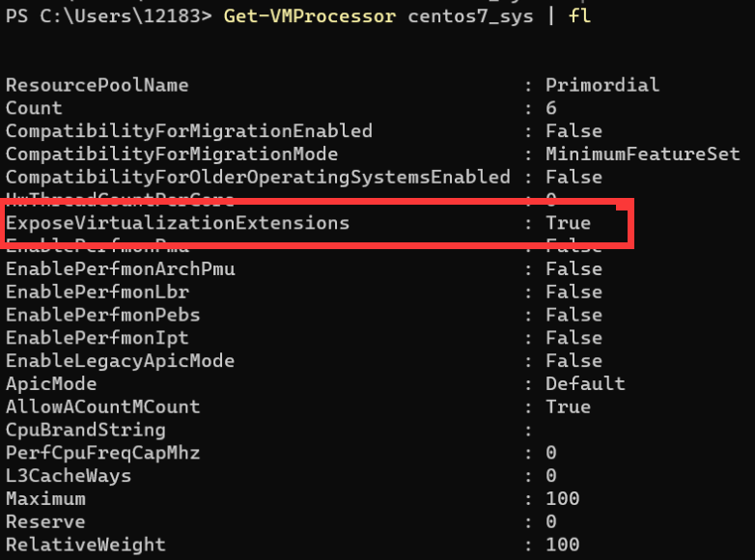This screenshot has height=560, width=755.
Task: Click the Default value of ApicMode
Action: click(x=585, y=384)
